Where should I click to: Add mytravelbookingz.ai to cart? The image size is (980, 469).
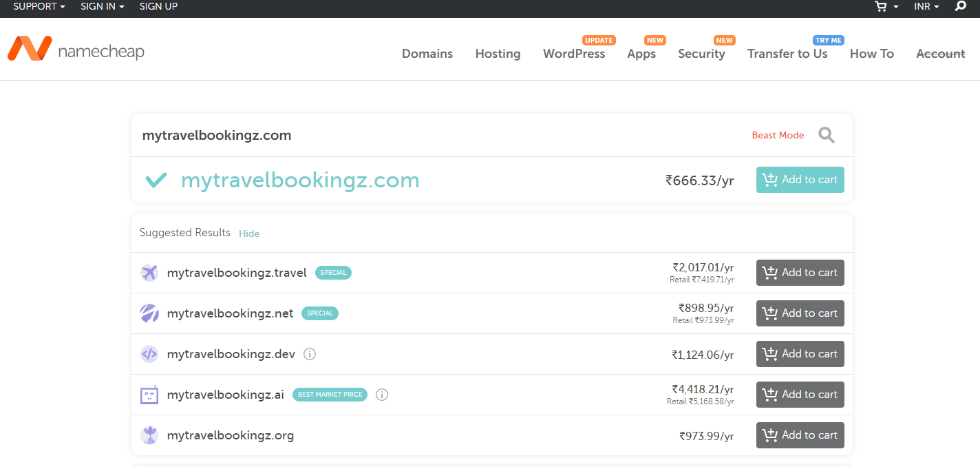pos(800,395)
